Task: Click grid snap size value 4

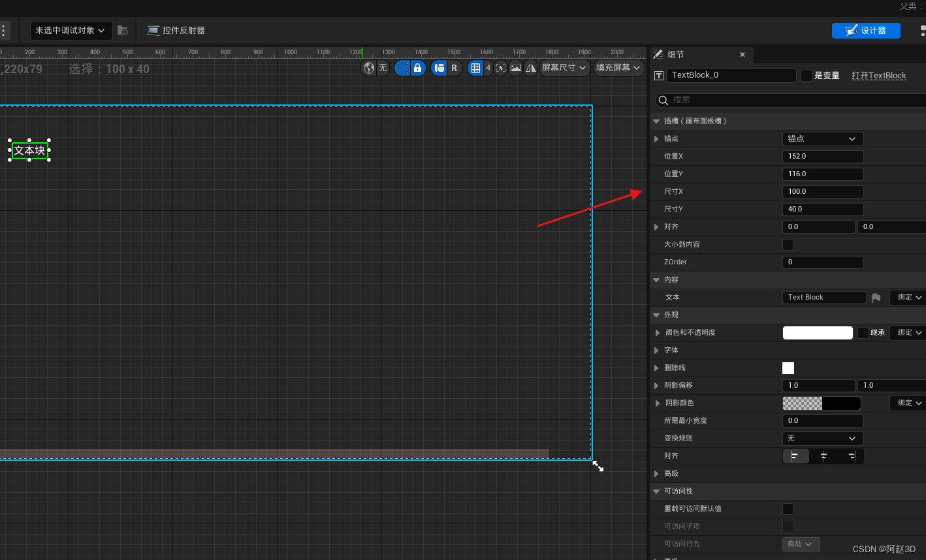Action: 488,68
